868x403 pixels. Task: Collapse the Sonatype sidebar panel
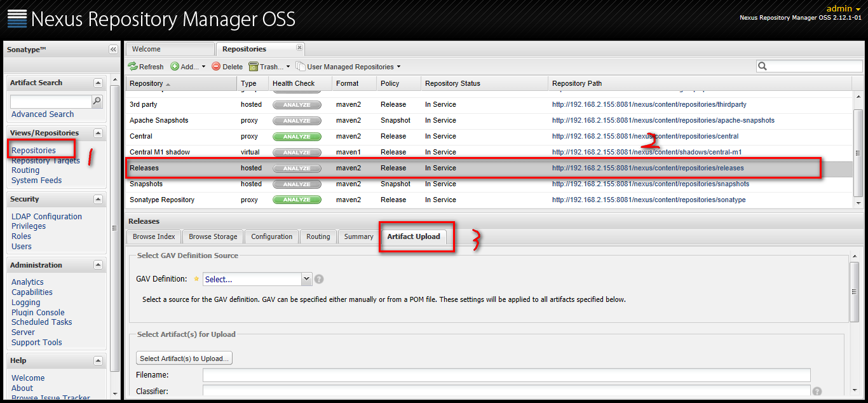[x=113, y=50]
